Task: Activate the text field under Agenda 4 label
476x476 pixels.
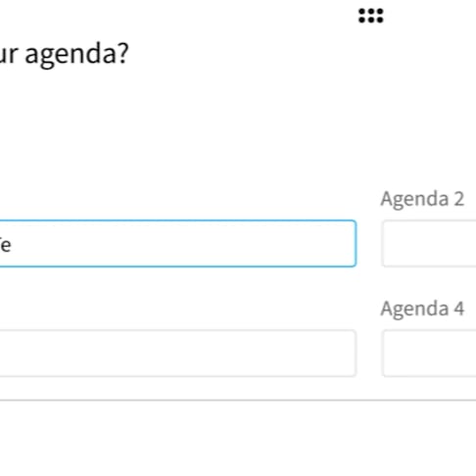Action: tap(429, 354)
